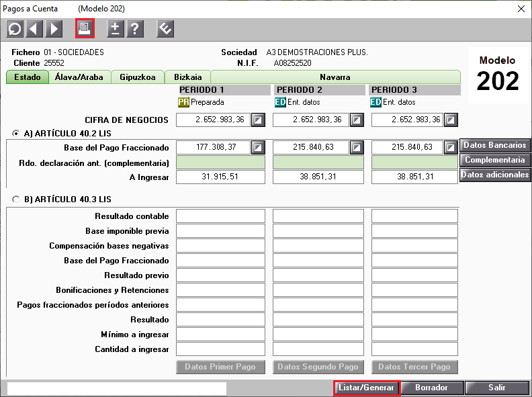Click Periodo 2 Rdo. declaración ant. green field

click(318, 163)
